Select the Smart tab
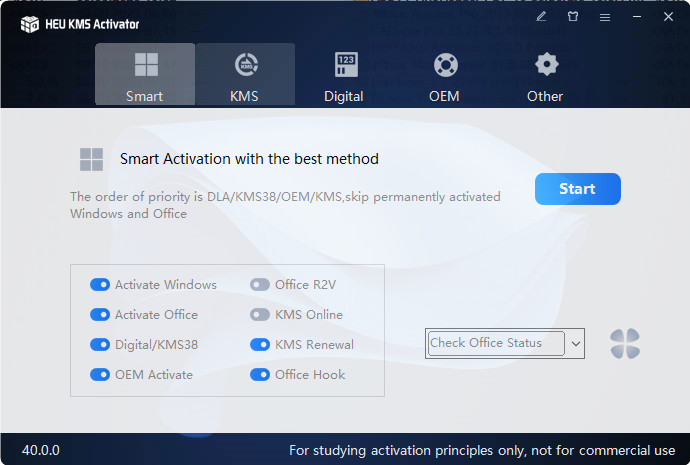Viewport: 690px width, 465px height. click(145, 74)
